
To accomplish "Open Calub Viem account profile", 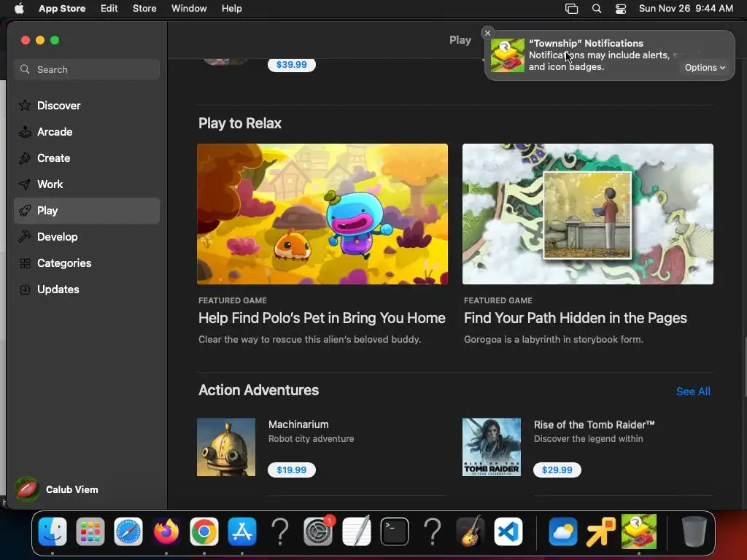I will coord(57,489).
